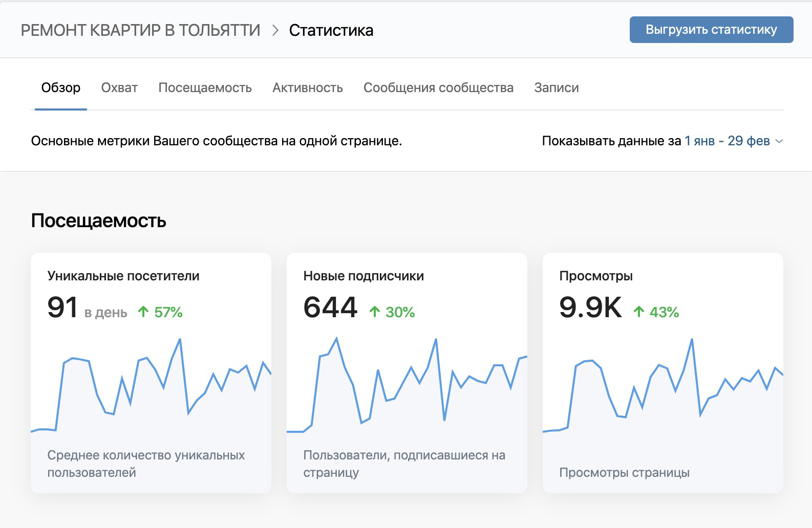
Task: Click the 30% growth indicator
Action: pos(400,312)
